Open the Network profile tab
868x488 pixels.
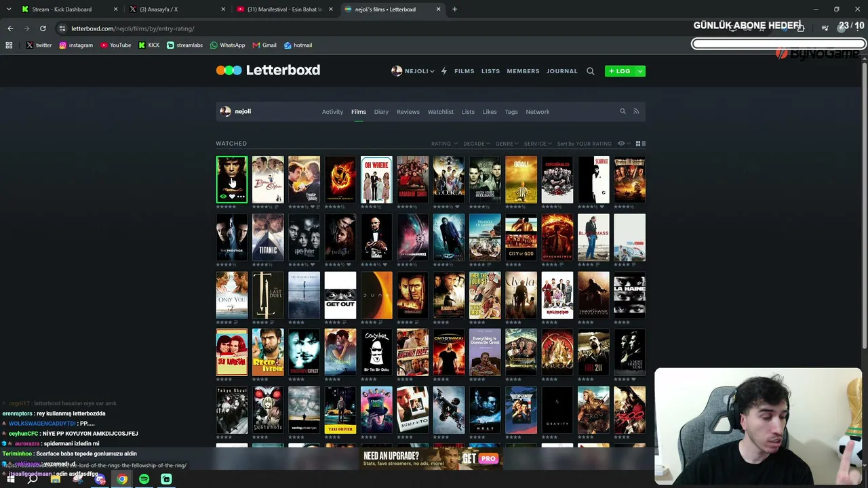pos(538,112)
